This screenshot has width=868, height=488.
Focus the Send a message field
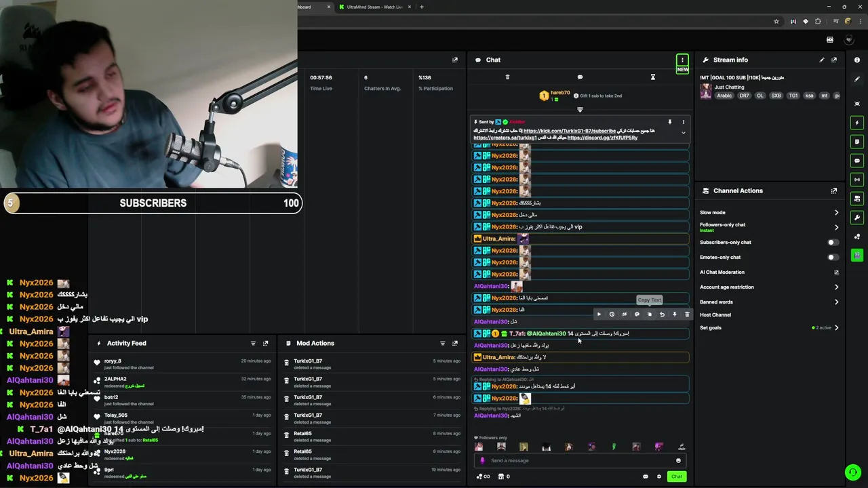click(x=581, y=461)
